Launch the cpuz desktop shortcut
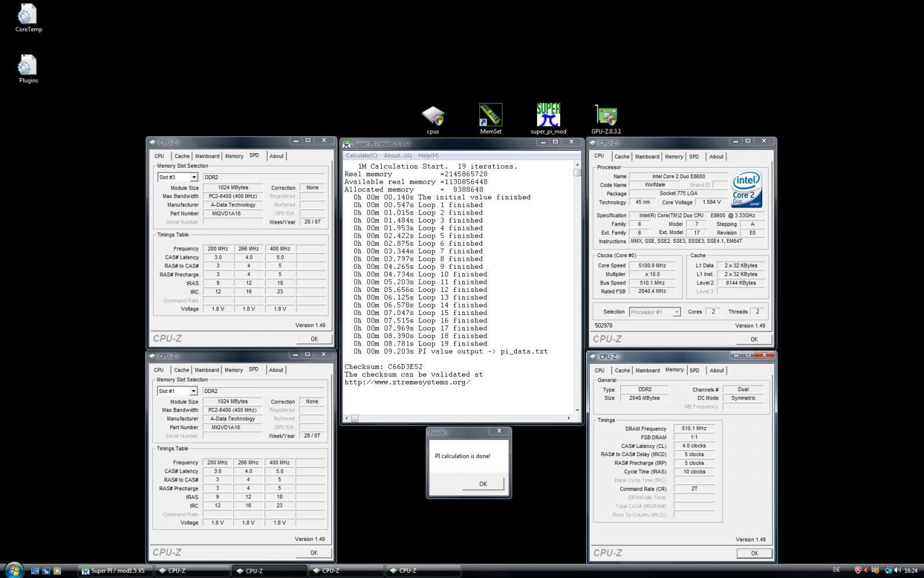This screenshot has width=924, height=578. pyautogui.click(x=433, y=120)
